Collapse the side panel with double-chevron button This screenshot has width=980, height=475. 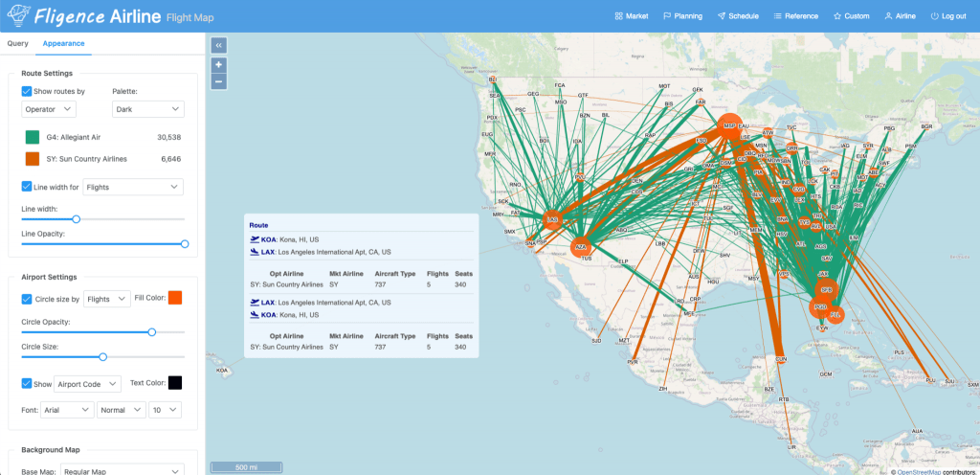[219, 45]
